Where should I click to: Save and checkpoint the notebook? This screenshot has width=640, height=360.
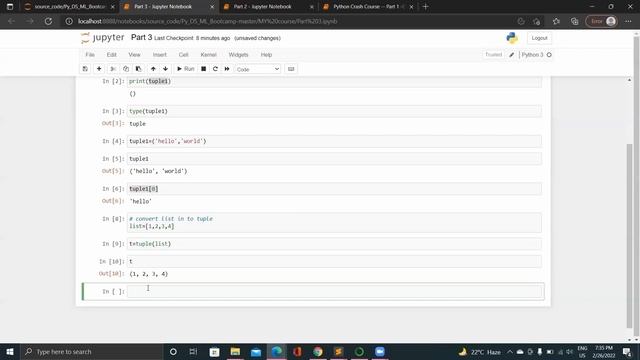(x=85, y=69)
